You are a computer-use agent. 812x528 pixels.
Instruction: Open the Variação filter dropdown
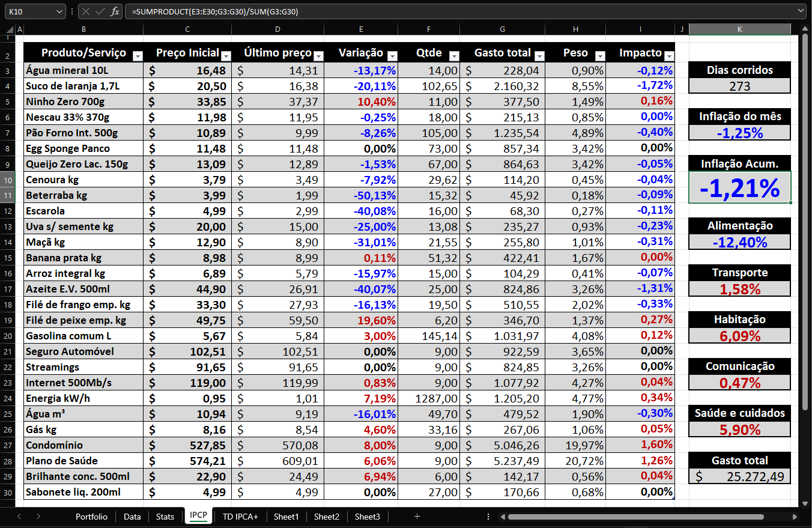click(x=392, y=56)
